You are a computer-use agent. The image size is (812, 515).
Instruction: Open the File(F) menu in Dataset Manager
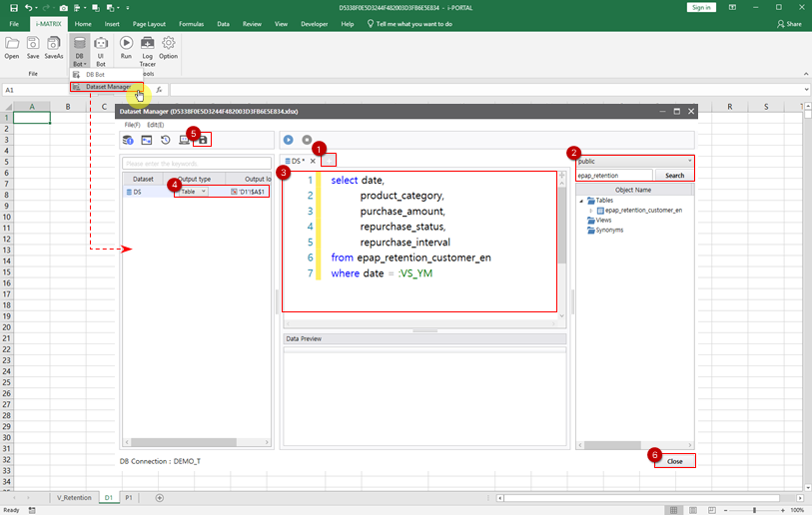[131, 125]
